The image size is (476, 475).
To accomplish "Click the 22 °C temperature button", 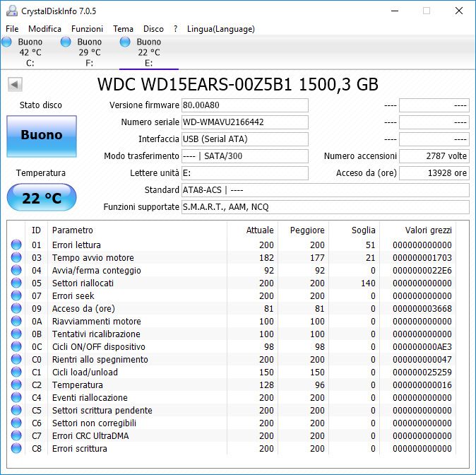I will point(41,197).
